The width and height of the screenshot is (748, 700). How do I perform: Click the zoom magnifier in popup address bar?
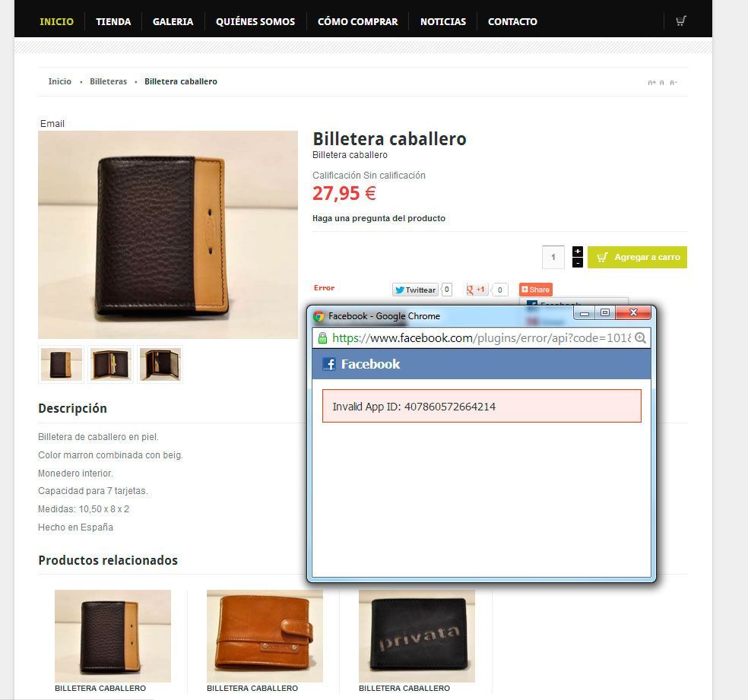click(x=640, y=338)
